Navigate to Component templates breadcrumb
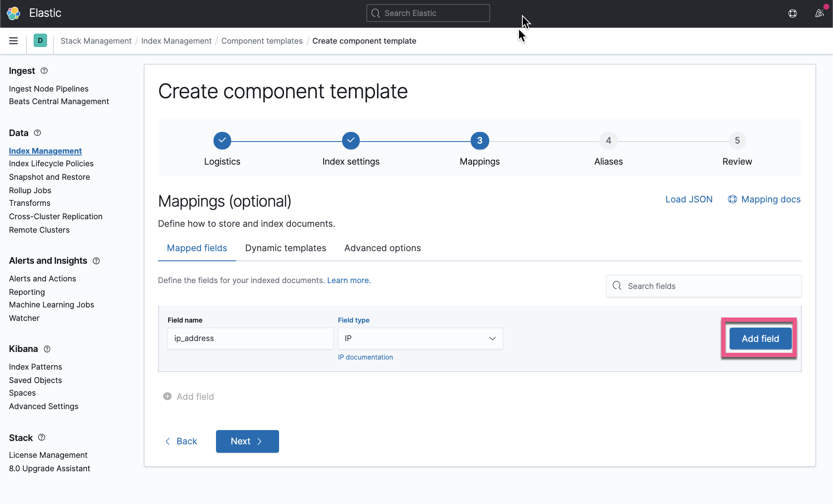 261,41
